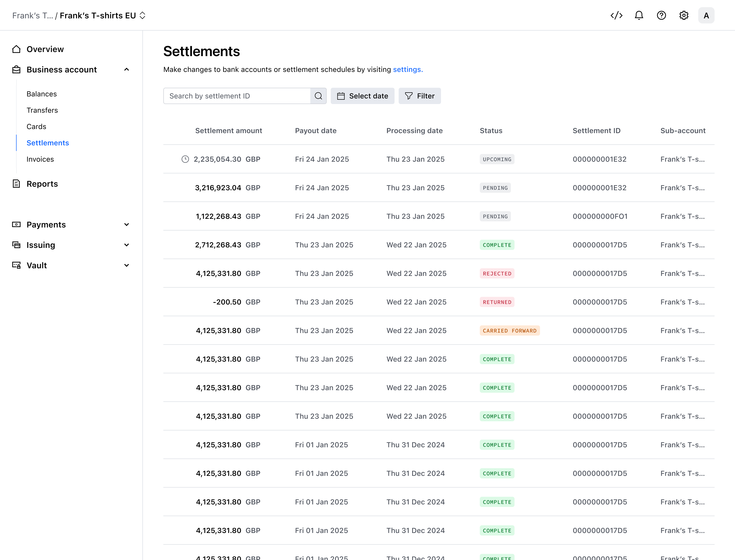Open the developer code icon
Viewport: 735px width, 560px height.
coord(616,15)
